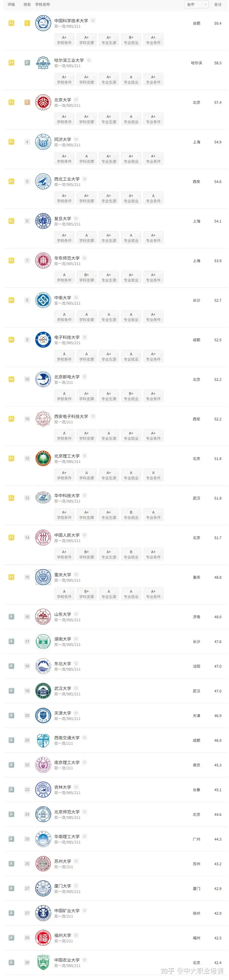Toggle the favorite heart beside 武汉大学

[x=76, y=688]
